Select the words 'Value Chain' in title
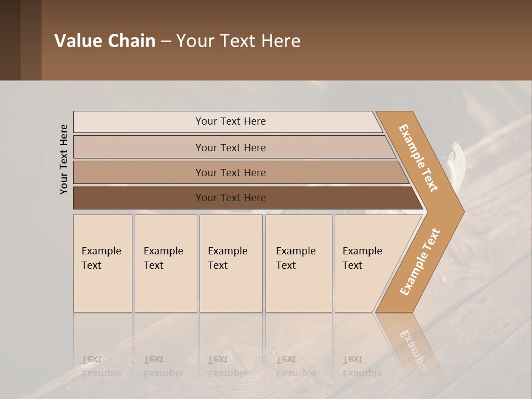 105,40
